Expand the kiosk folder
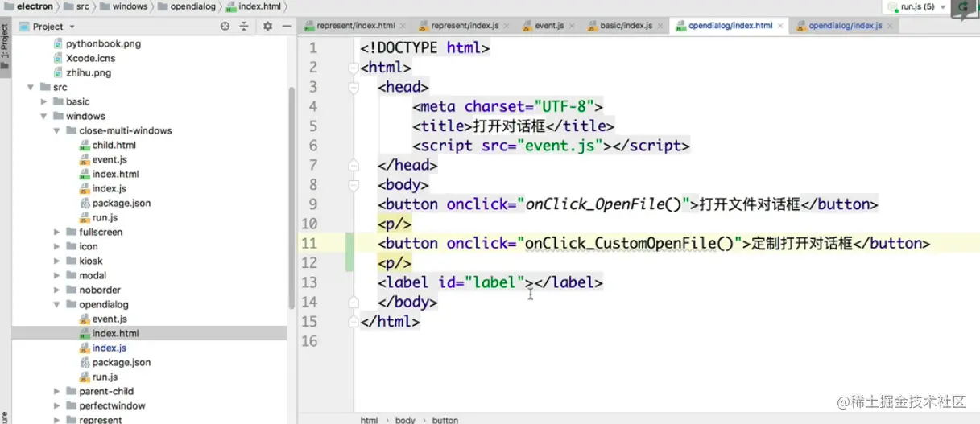The width and height of the screenshot is (980, 424). coord(57,261)
